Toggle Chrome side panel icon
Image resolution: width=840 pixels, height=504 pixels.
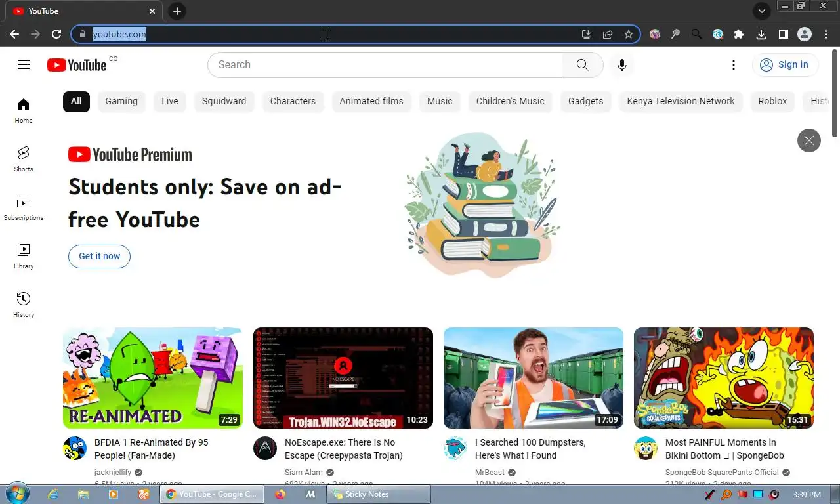click(783, 34)
